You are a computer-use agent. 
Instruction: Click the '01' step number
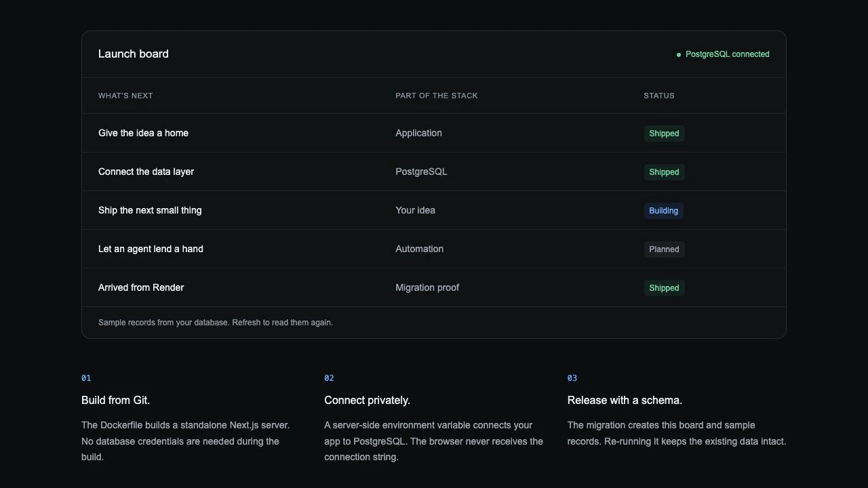(x=86, y=378)
